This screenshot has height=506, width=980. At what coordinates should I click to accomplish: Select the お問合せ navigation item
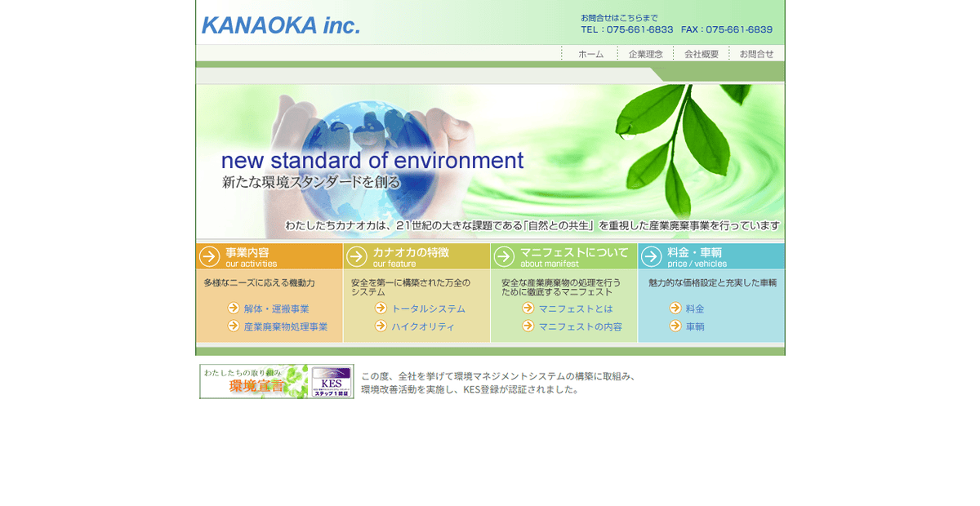tap(755, 54)
